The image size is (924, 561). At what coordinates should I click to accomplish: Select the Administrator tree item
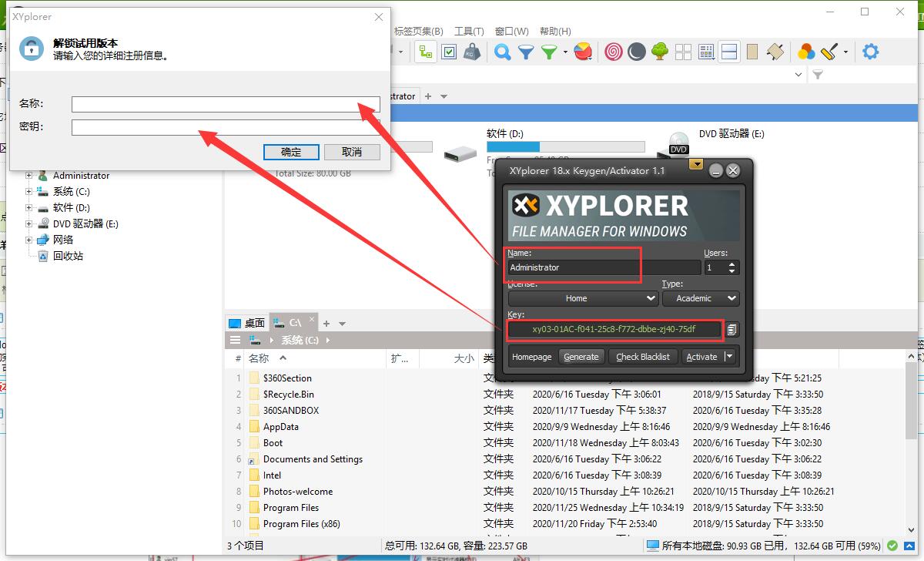pyautogui.click(x=81, y=176)
